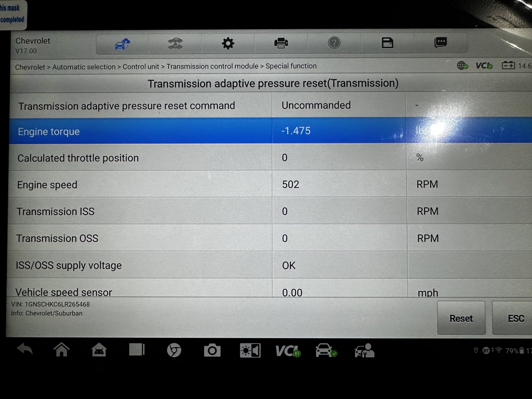Launch the Chrome browser
The width and height of the screenshot is (532, 399).
coord(174,350)
